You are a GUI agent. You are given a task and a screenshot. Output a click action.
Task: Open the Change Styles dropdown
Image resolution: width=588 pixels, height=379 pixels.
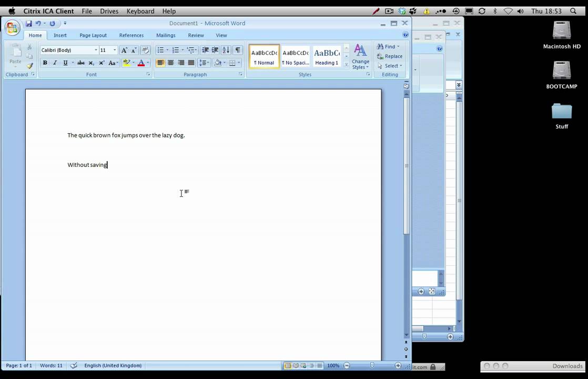point(360,56)
